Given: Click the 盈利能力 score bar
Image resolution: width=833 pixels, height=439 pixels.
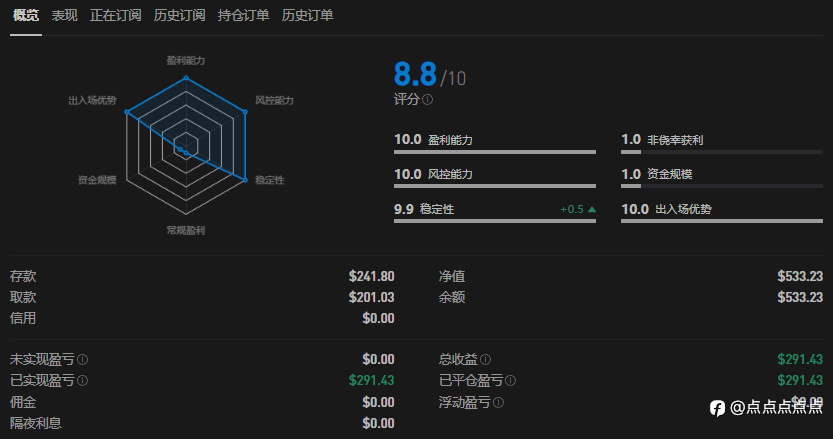Looking at the screenshot, I should coord(495,152).
